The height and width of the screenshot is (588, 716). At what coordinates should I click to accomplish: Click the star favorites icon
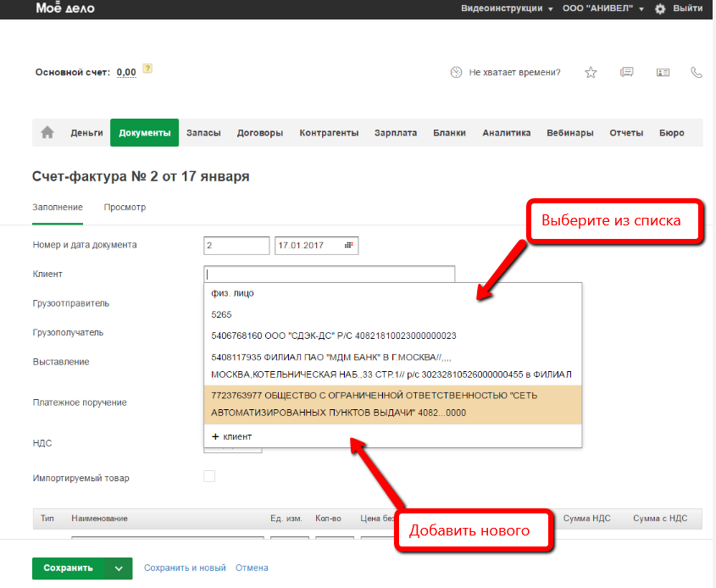[591, 73]
